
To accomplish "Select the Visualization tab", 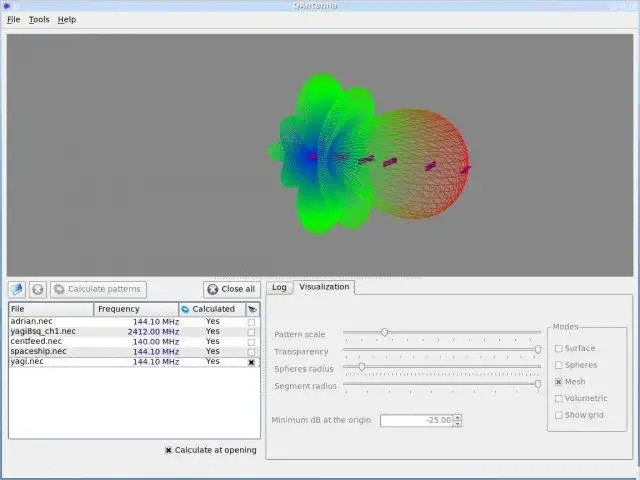I will pyautogui.click(x=324, y=287).
